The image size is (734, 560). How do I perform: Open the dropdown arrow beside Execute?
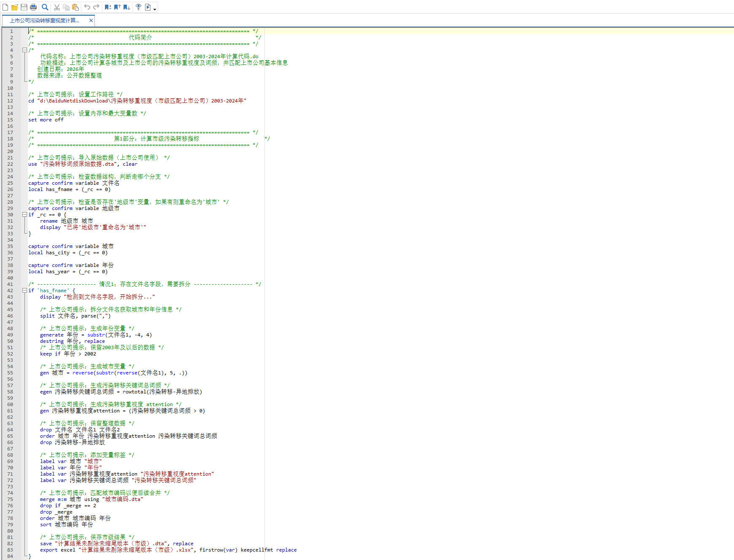[155, 9]
